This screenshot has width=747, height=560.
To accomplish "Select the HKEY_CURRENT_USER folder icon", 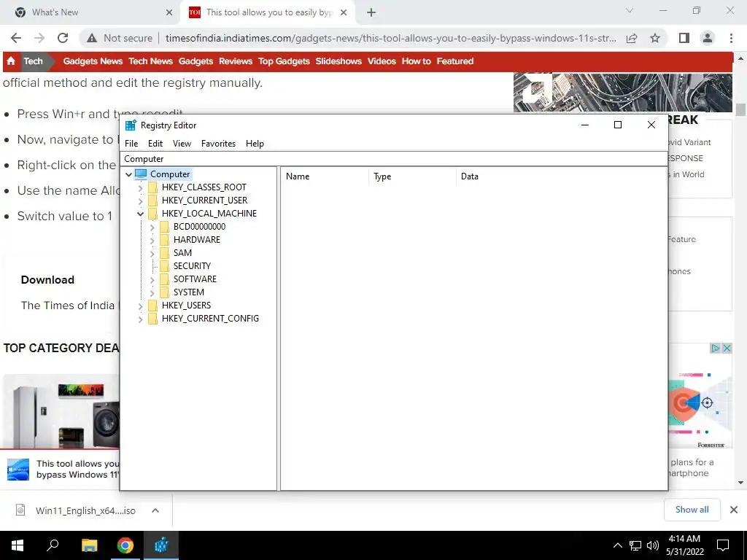I will (x=152, y=201).
